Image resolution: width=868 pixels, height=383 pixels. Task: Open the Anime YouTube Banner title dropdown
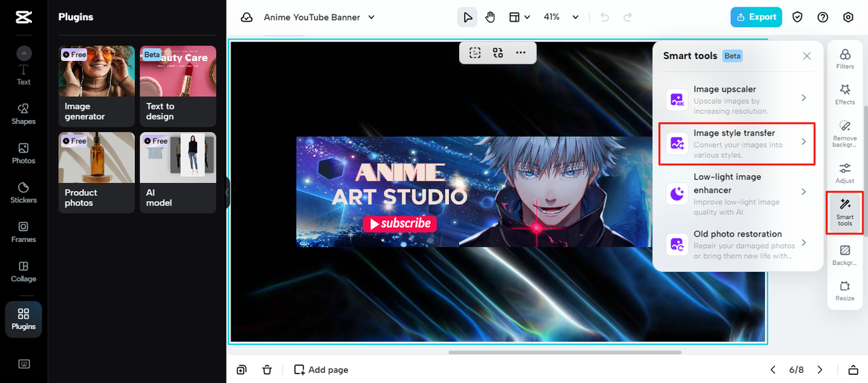tap(319, 17)
